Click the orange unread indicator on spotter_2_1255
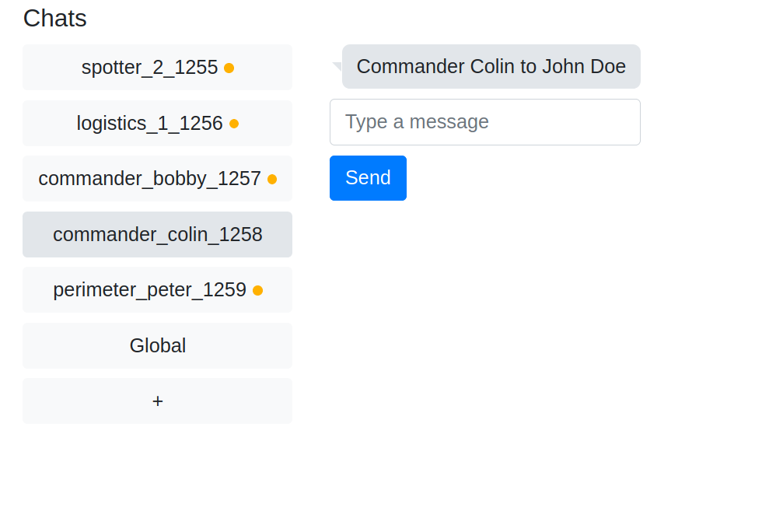This screenshot has width=769, height=532. [229, 68]
